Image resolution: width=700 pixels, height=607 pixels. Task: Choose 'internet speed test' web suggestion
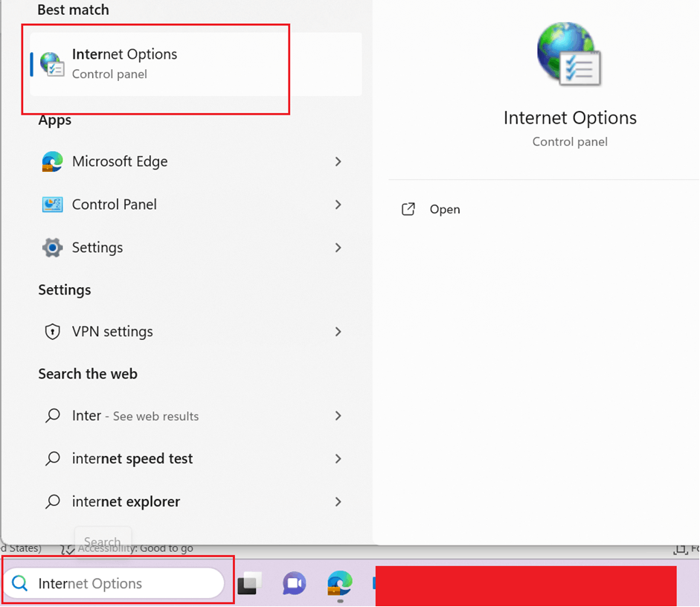(x=196, y=458)
